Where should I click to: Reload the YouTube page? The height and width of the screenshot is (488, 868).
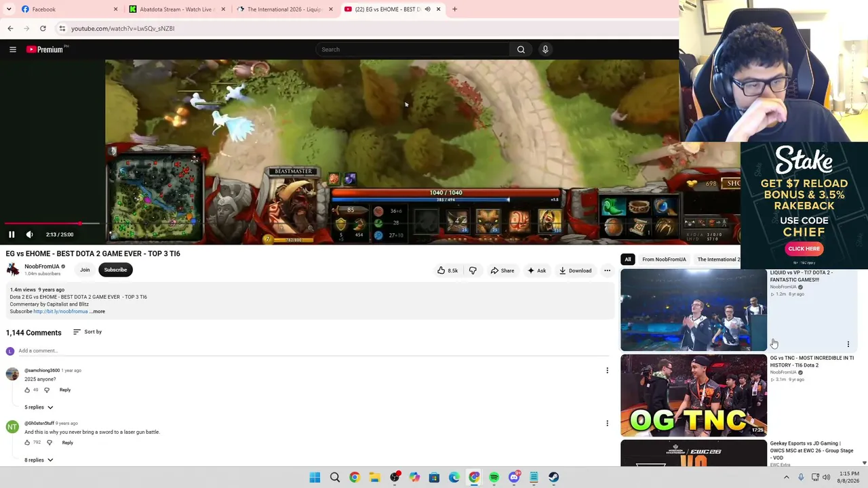coord(43,28)
